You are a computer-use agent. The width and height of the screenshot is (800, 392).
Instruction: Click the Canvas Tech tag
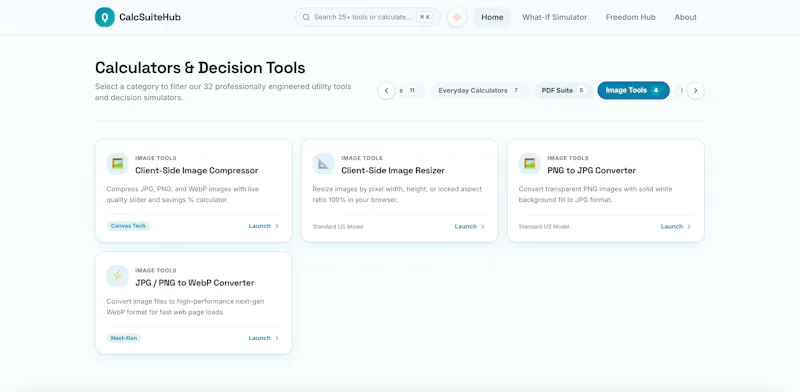tap(128, 226)
